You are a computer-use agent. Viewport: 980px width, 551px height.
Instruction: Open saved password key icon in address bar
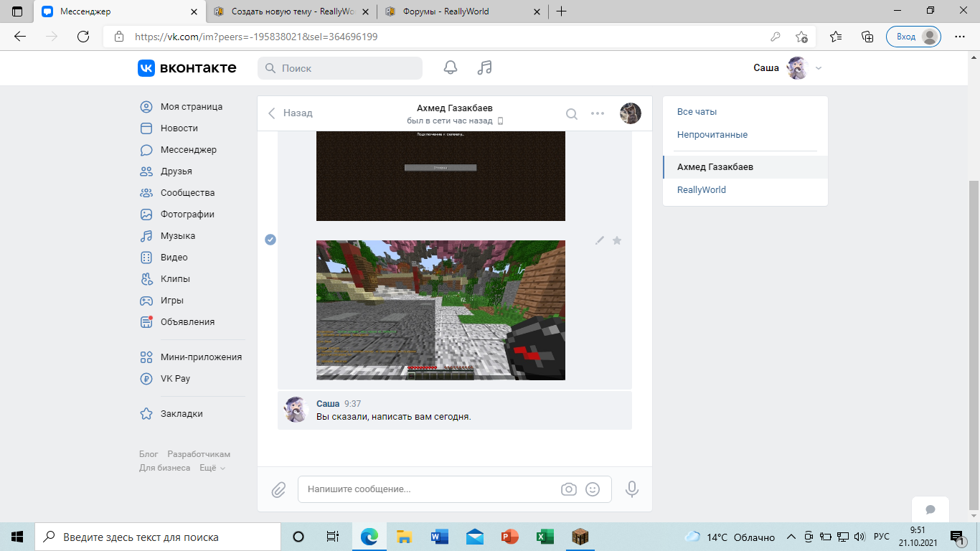click(x=776, y=37)
